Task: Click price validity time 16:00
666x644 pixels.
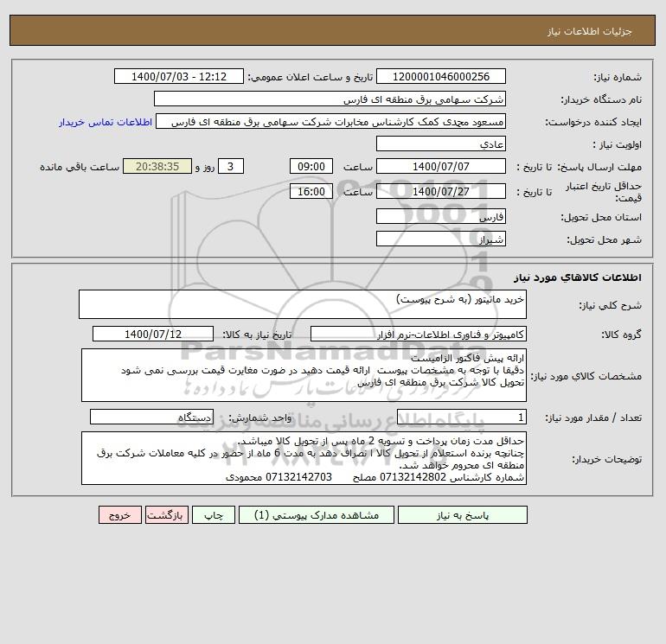Action: (311, 191)
